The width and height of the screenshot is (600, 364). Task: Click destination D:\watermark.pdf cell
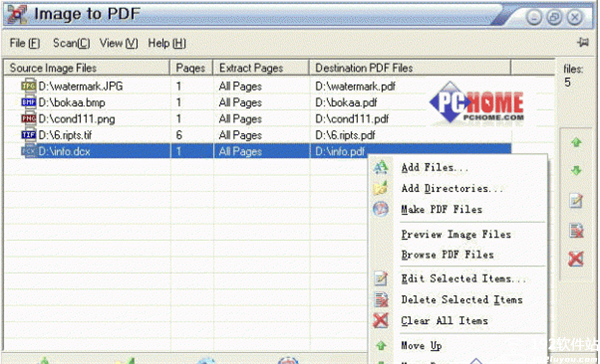click(355, 86)
